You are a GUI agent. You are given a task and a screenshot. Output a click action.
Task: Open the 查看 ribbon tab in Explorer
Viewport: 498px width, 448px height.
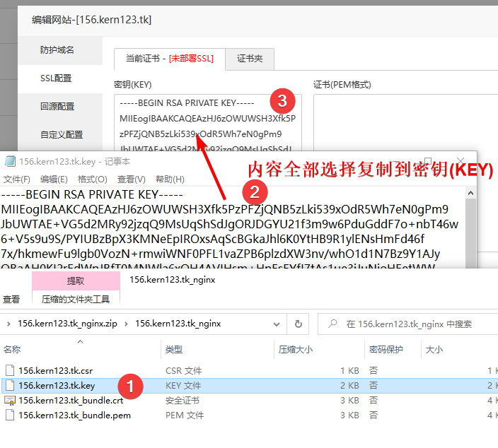[x=11, y=299]
